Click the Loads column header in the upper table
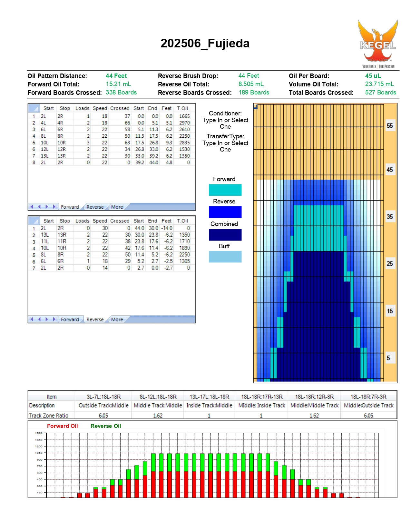 pyautogui.click(x=82, y=108)
